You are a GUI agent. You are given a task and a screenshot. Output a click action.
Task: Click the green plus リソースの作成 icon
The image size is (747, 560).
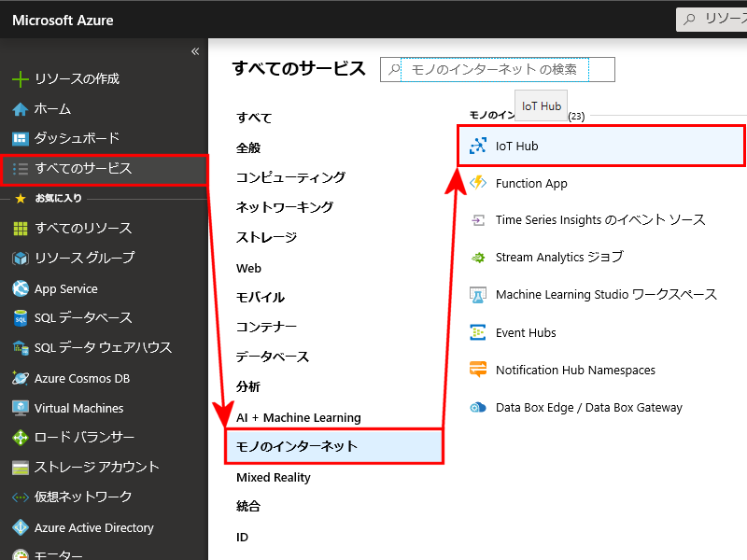click(20, 79)
